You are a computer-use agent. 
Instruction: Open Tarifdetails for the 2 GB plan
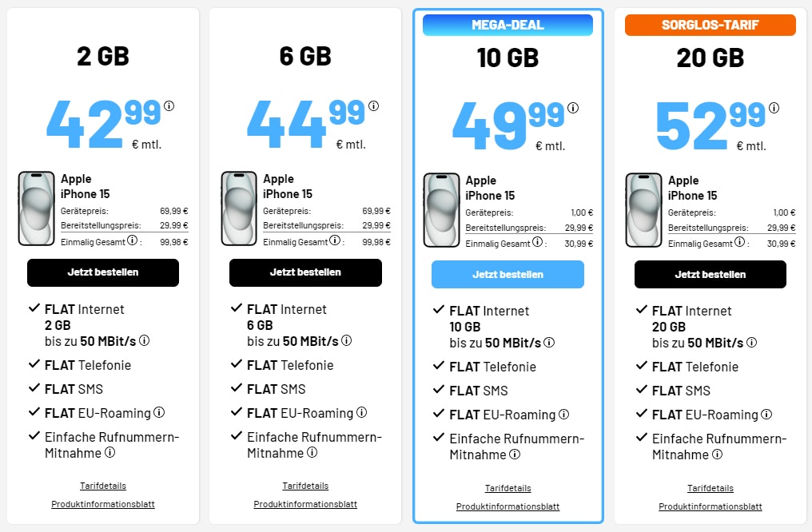[x=103, y=485]
